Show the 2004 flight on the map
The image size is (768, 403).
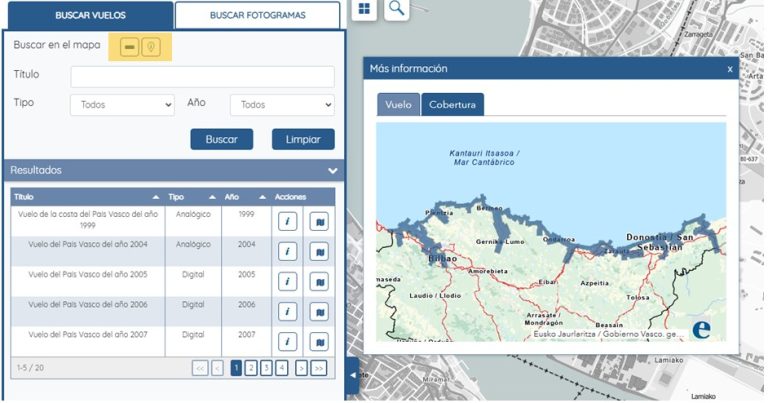319,252
